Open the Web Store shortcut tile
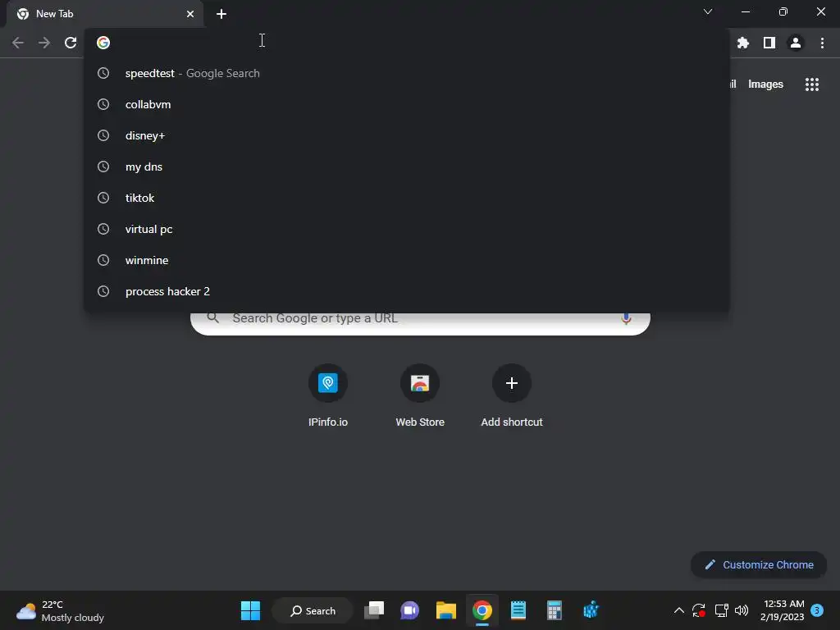The height and width of the screenshot is (630, 840). [x=420, y=395]
